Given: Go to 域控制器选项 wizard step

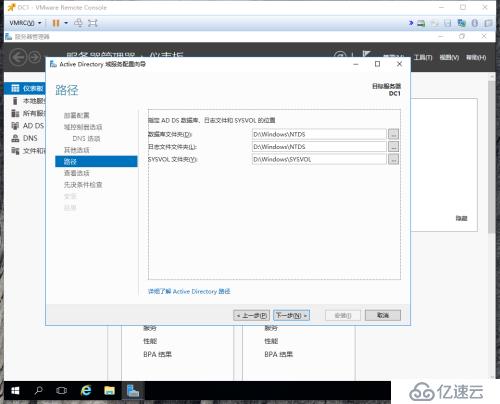Looking at the screenshot, I should tap(83, 127).
